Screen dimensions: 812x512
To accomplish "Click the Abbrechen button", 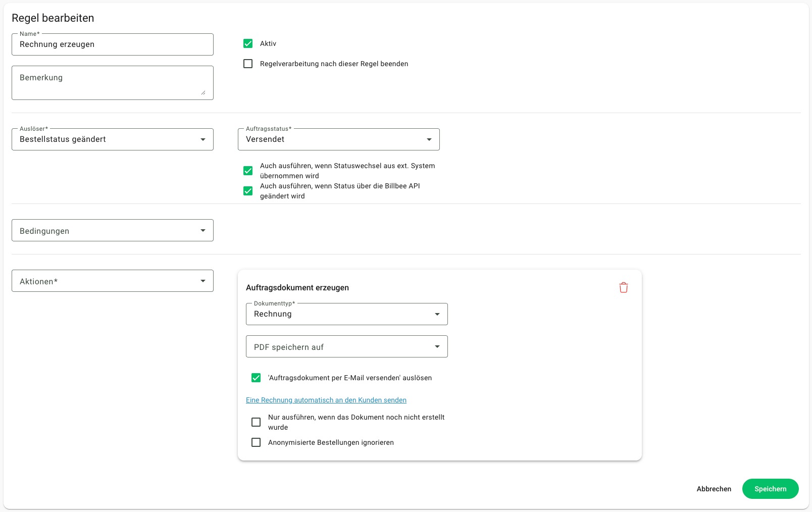I will click(714, 489).
